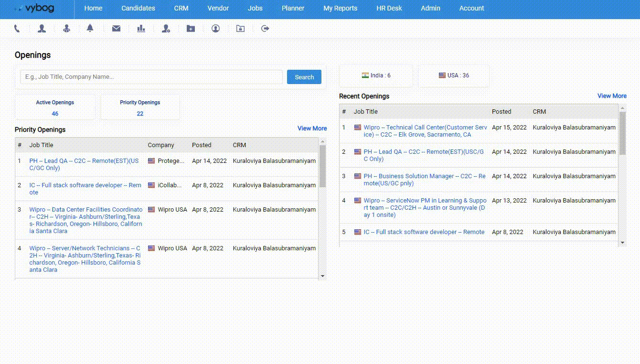This screenshot has height=364, width=640.
Task: Click the Recent Openings scrollbar down arrow
Action: point(622,243)
